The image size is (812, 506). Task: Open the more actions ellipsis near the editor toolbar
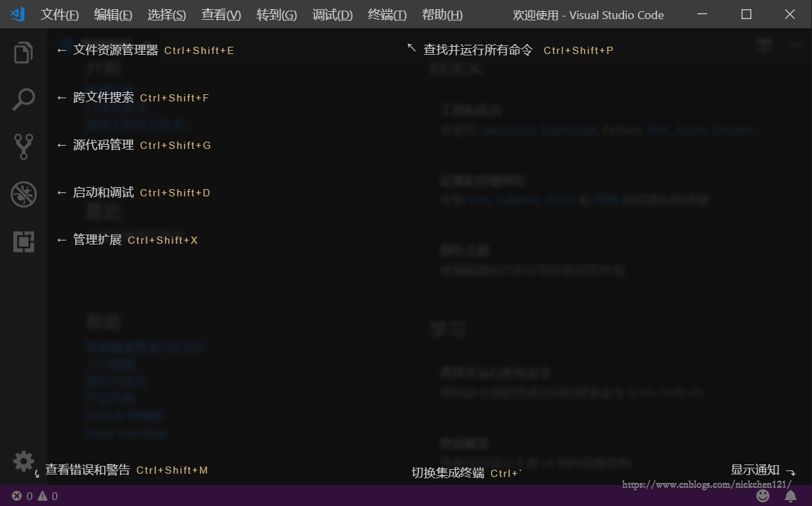794,45
